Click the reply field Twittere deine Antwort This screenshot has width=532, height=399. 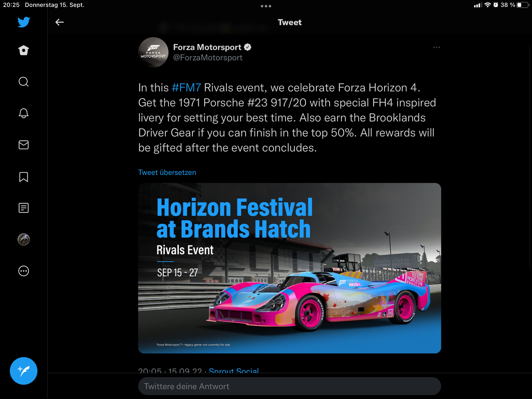click(290, 386)
